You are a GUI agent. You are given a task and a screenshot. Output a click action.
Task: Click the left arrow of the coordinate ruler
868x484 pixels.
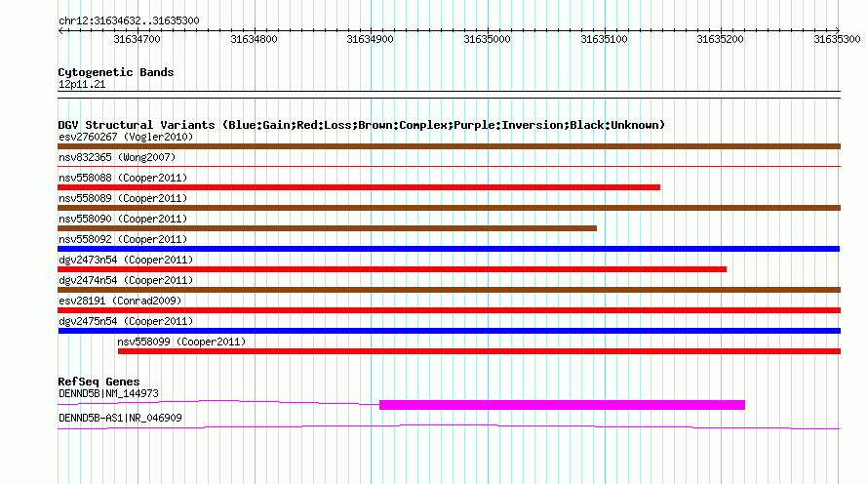point(60,30)
